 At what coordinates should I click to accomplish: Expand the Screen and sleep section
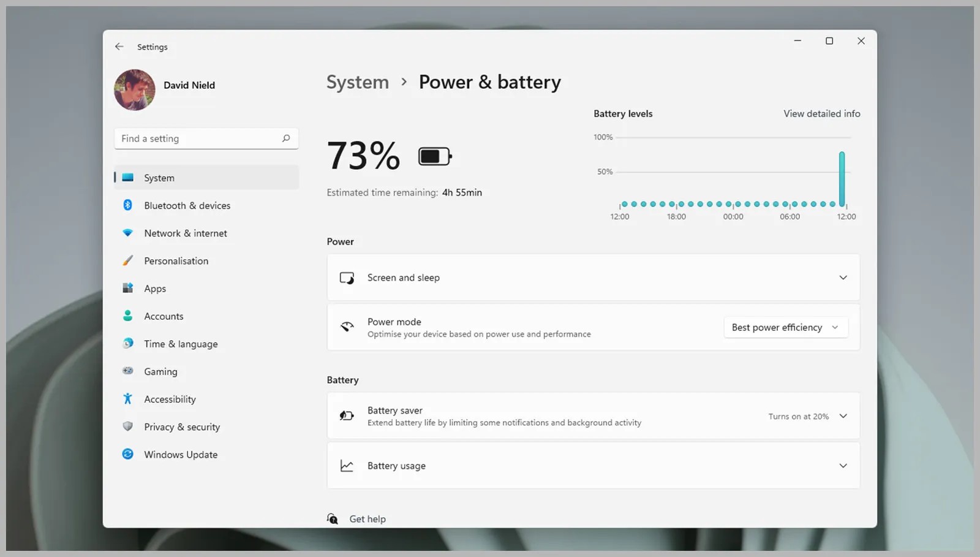[843, 278]
